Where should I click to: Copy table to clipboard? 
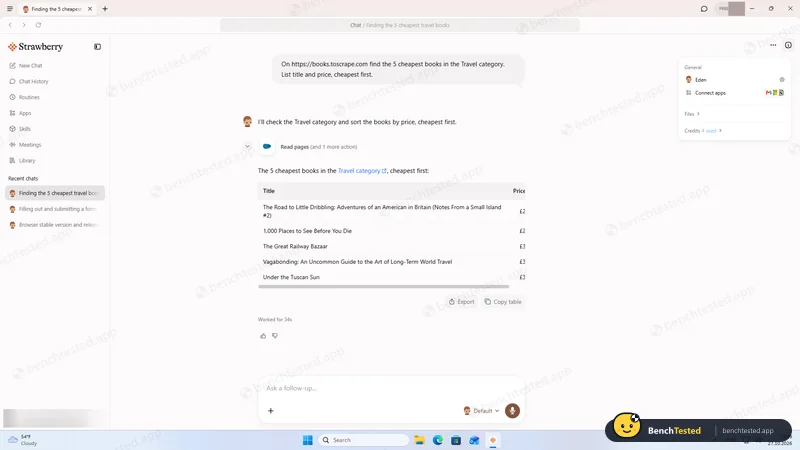[x=503, y=302]
